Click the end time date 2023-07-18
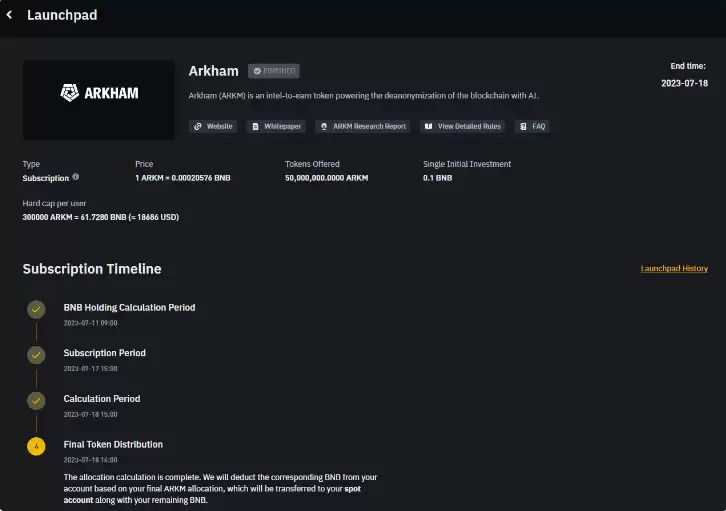This screenshot has height=511, width=726. coord(684,84)
